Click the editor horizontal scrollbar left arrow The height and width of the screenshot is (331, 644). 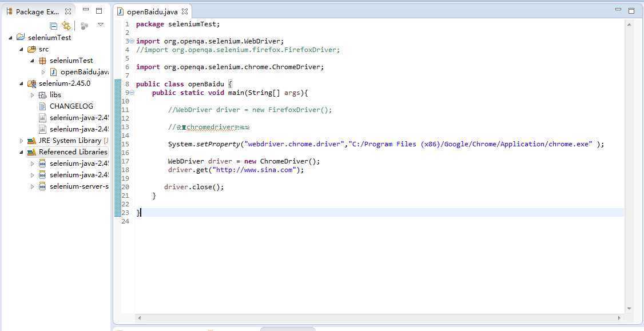click(139, 318)
